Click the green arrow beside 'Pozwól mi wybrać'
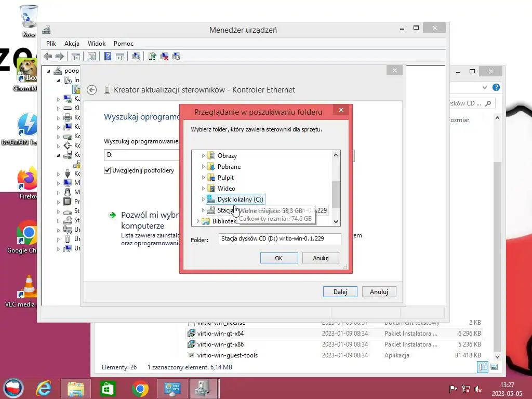 112,215
